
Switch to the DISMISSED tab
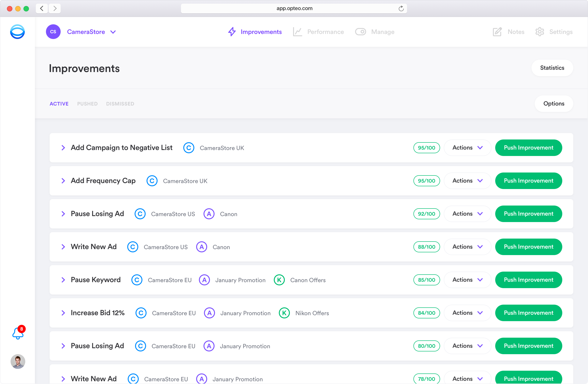(120, 104)
